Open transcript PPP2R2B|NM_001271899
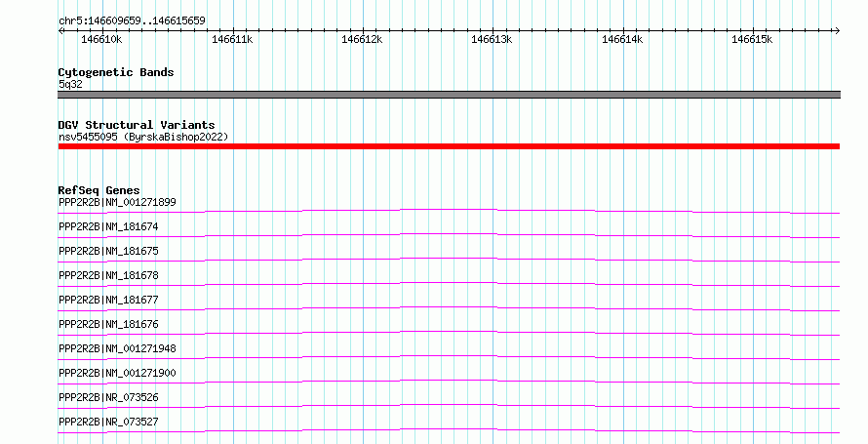The width and height of the screenshot is (868, 444). coord(117,203)
